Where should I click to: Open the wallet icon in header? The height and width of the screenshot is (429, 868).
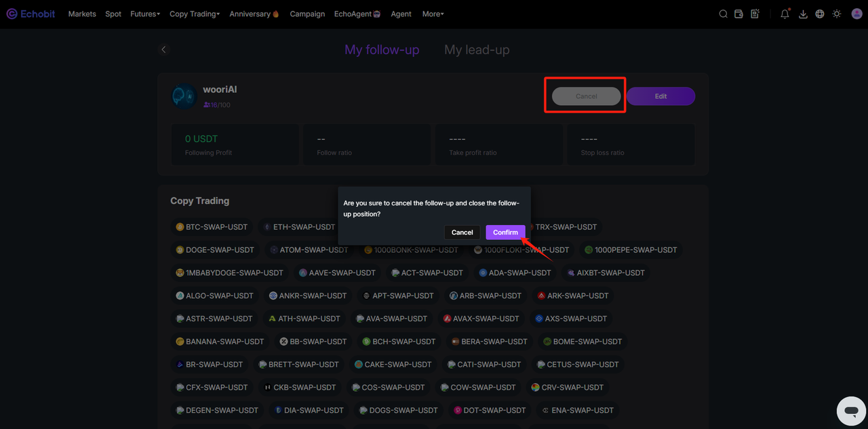[x=739, y=14]
